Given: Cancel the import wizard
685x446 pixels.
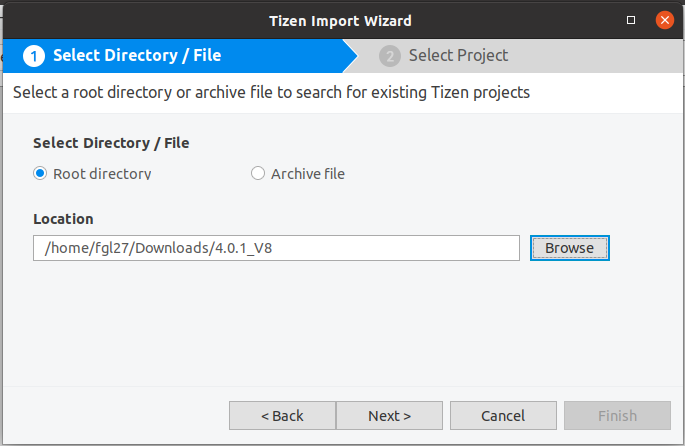Looking at the screenshot, I should [503, 415].
